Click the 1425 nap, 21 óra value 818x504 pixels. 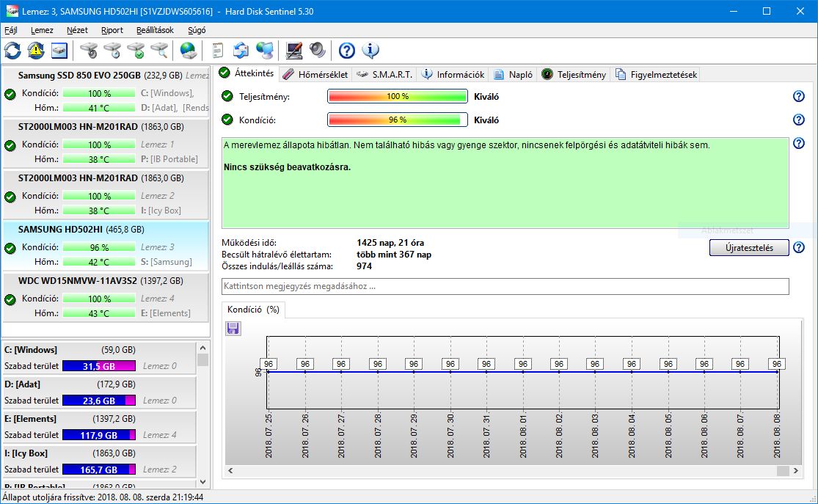point(390,243)
